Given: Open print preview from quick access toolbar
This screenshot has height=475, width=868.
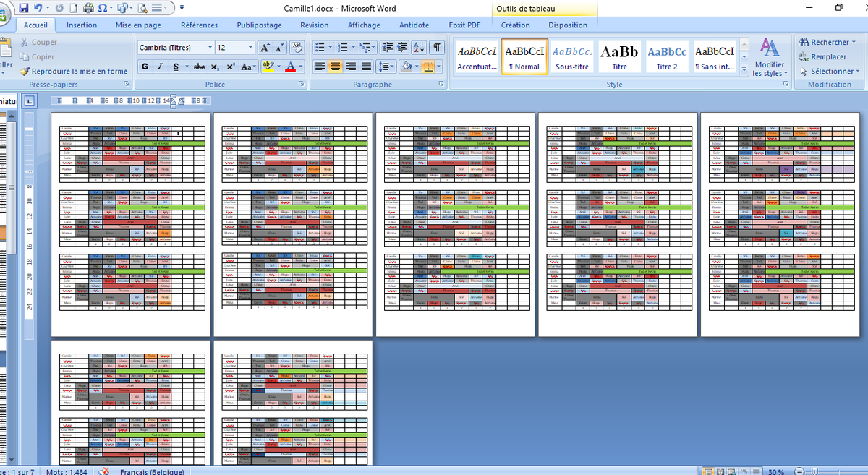Looking at the screenshot, I should (x=143, y=9).
